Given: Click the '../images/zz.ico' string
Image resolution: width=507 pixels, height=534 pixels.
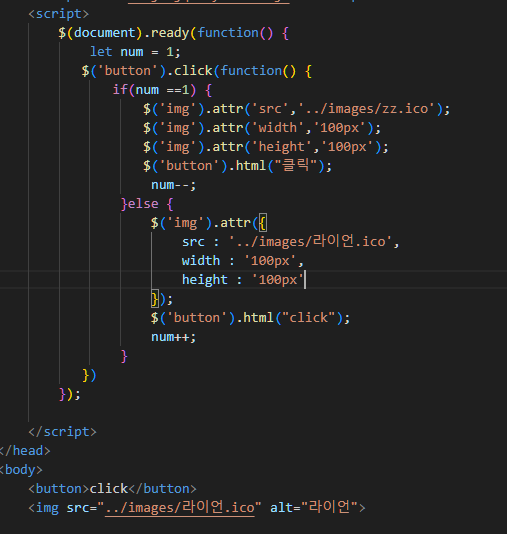Looking at the screenshot, I should [x=367, y=109].
